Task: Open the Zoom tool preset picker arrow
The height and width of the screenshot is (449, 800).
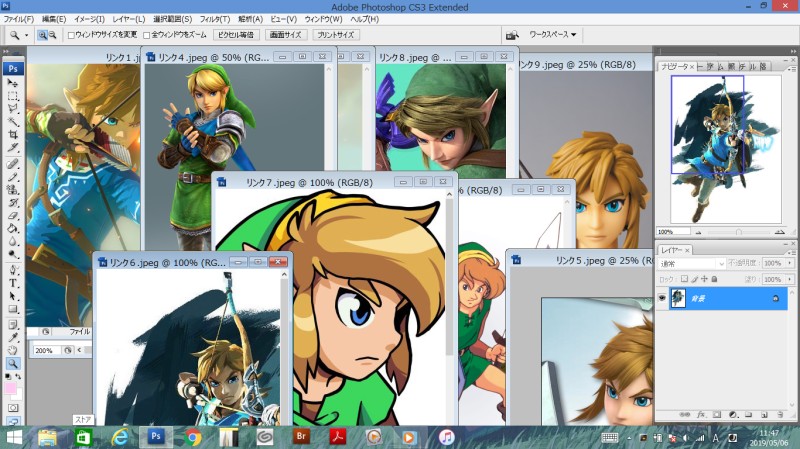Action: [x=27, y=35]
